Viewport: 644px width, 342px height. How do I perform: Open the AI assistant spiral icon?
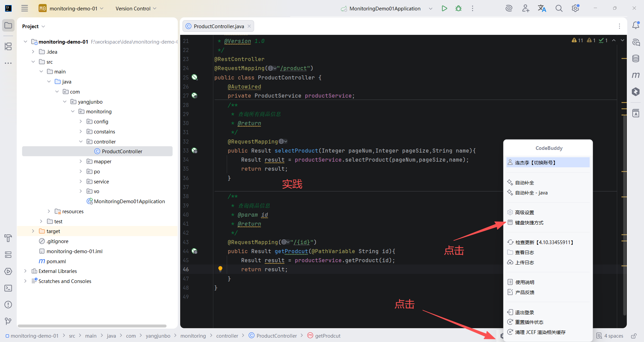509,8
